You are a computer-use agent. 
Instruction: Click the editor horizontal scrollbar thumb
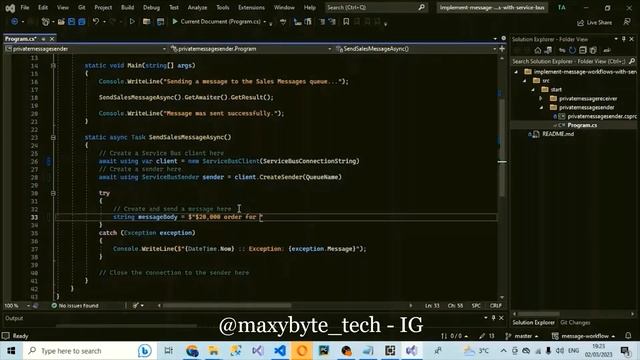point(227,305)
